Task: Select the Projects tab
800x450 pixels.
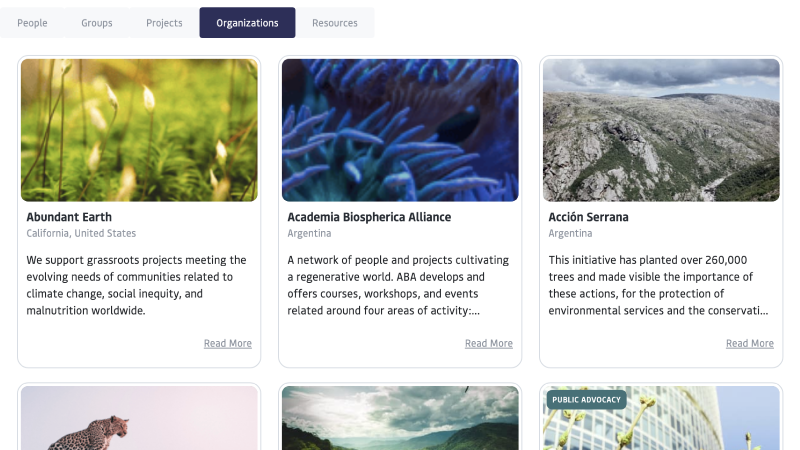Action: click(x=164, y=23)
